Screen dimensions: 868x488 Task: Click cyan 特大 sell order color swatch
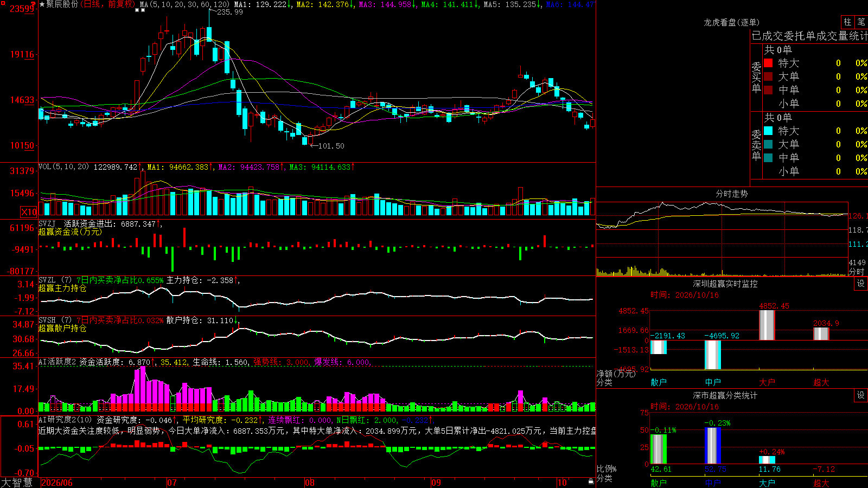pos(768,131)
